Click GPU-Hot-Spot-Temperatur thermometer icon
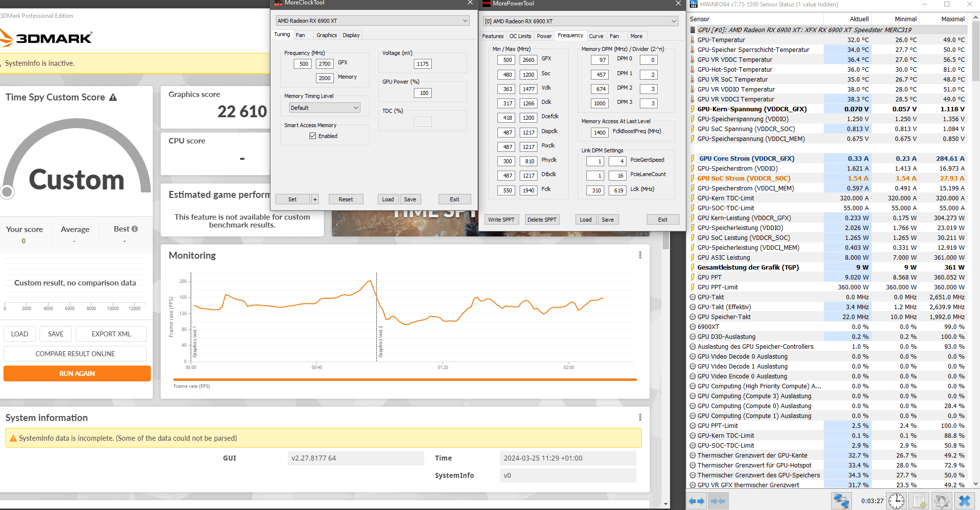 pos(693,69)
